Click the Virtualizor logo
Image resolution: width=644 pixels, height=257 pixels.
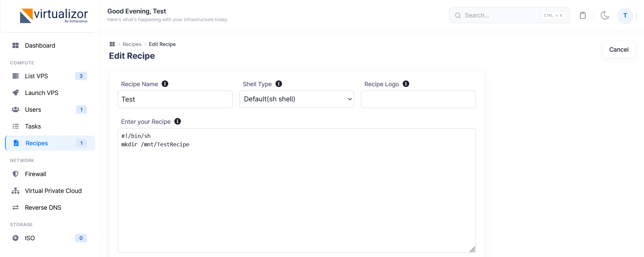54,16
